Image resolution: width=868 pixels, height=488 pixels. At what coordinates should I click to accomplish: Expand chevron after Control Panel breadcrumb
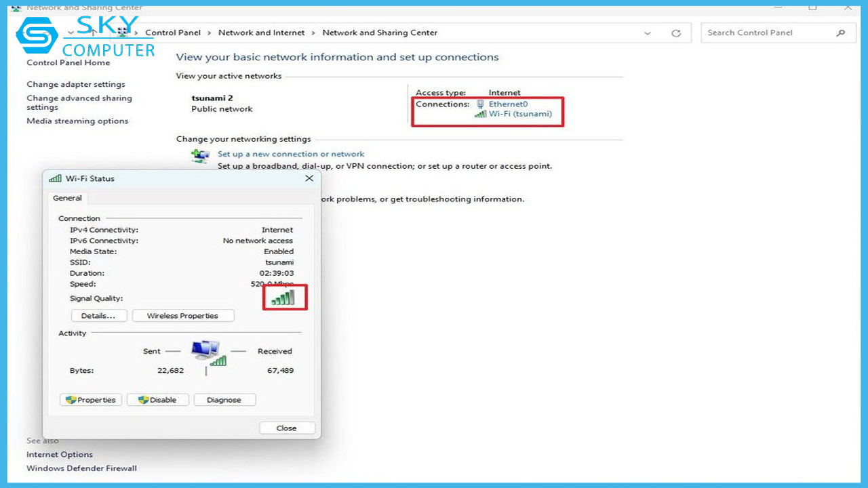[x=210, y=33]
